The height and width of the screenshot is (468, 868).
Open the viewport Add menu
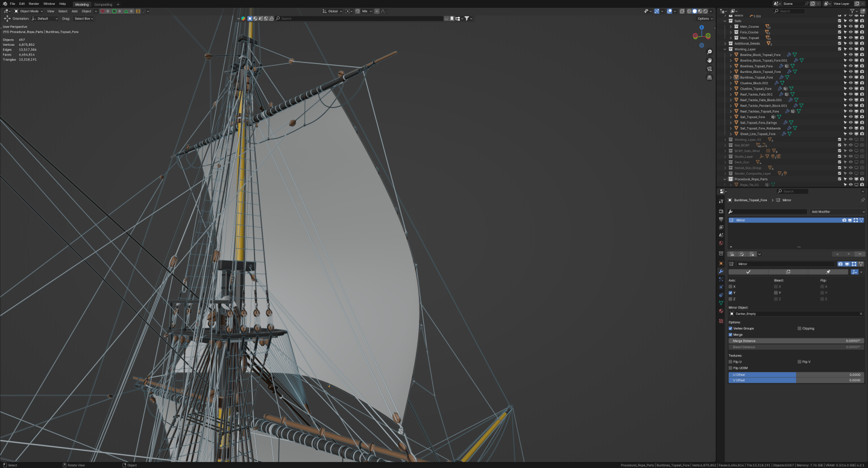(x=74, y=11)
